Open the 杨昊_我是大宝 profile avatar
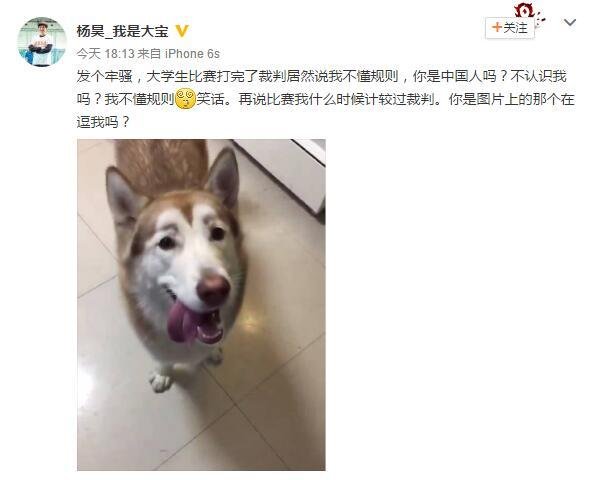Viewport: 594px width, 480px height. click(42, 42)
